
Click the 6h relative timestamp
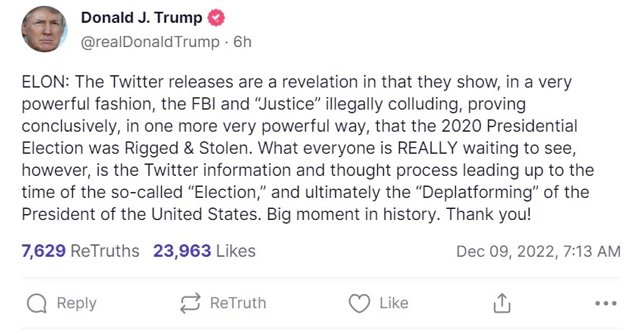[x=243, y=42]
